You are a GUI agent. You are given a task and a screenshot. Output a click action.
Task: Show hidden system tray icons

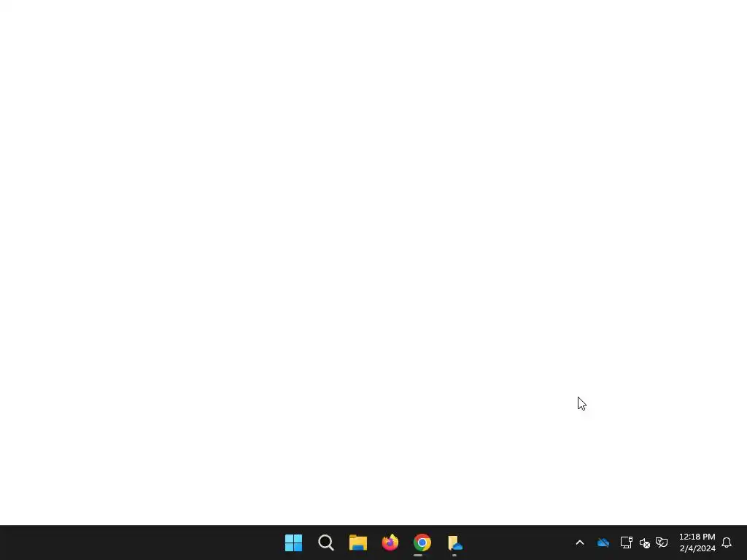580,542
